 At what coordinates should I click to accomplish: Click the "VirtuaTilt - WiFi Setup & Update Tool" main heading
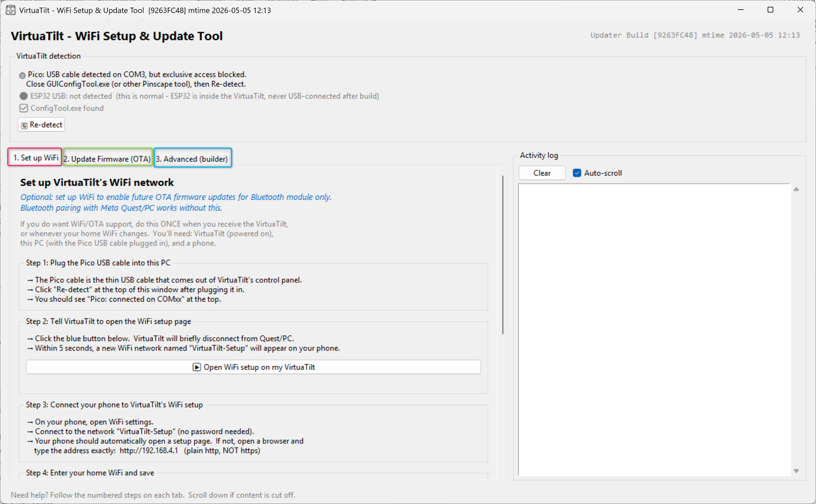117,36
